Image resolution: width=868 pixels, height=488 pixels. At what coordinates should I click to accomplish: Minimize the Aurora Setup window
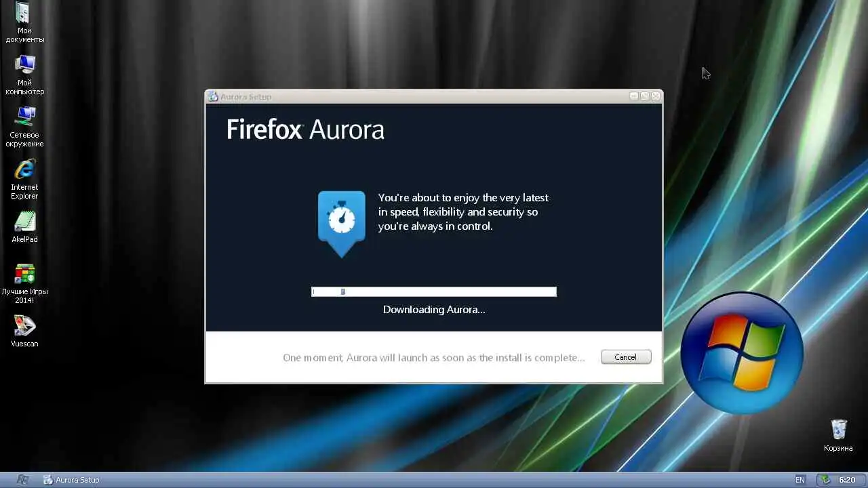634,96
